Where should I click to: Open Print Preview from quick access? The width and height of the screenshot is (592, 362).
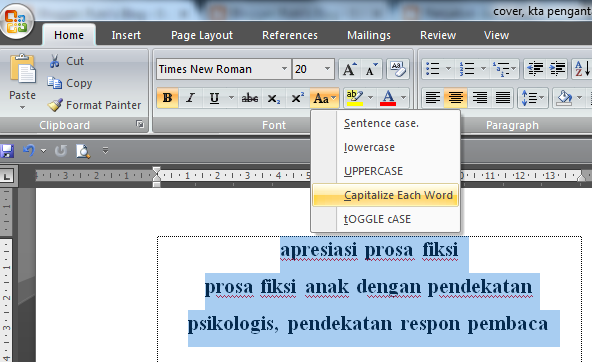click(83, 151)
